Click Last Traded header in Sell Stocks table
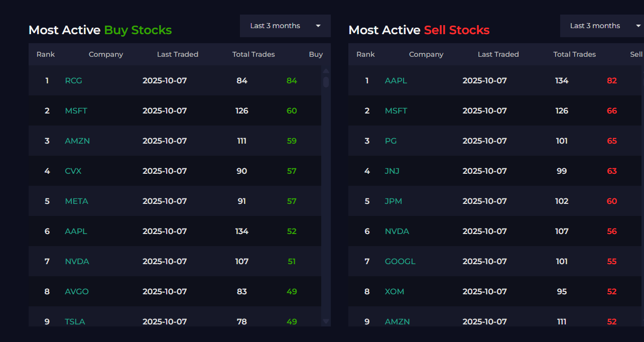Screen dimensions: 644x342 (498, 54)
